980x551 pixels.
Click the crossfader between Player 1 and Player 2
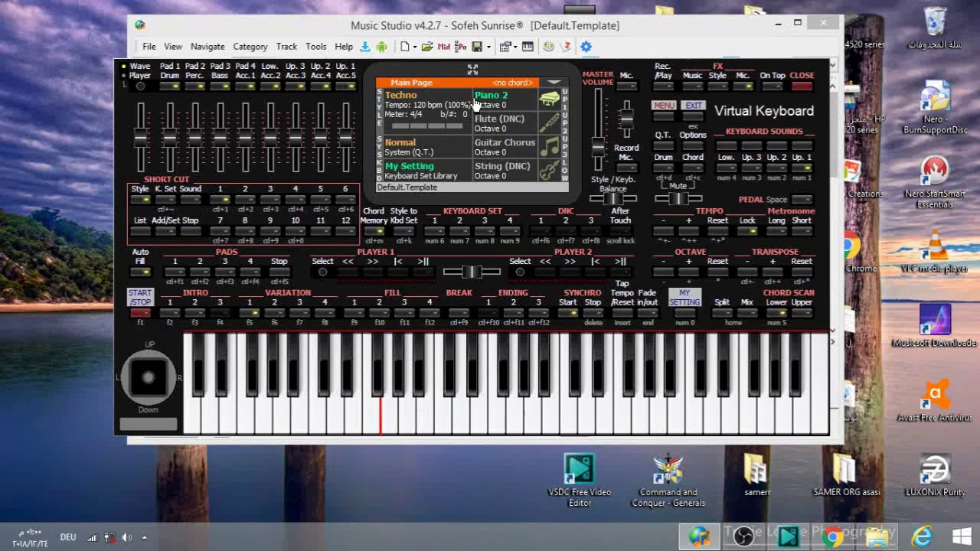[x=472, y=272]
